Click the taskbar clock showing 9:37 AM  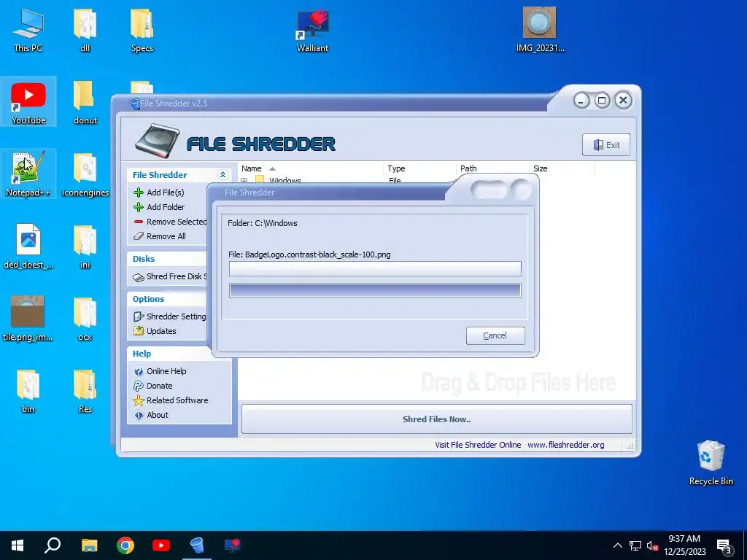coord(684,545)
